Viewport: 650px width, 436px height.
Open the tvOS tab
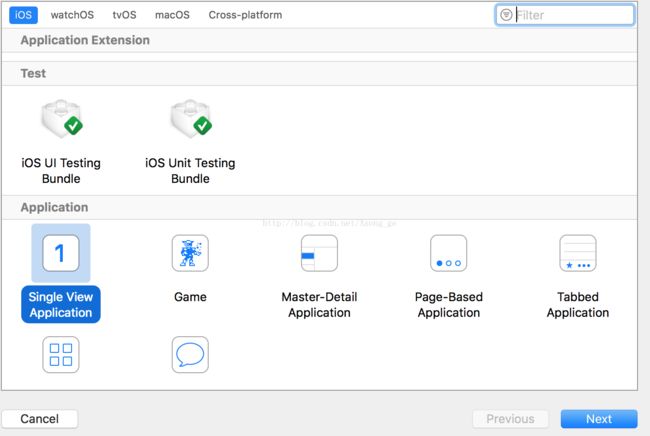pos(125,15)
